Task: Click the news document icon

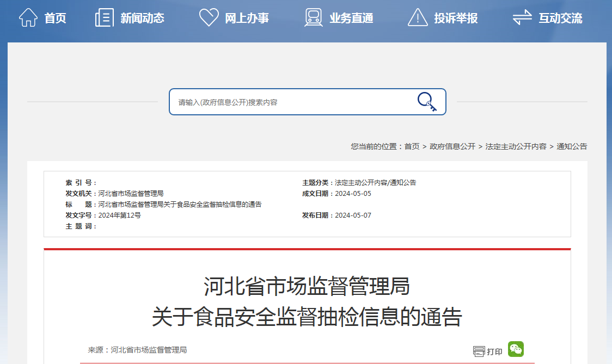Action: pos(104,17)
